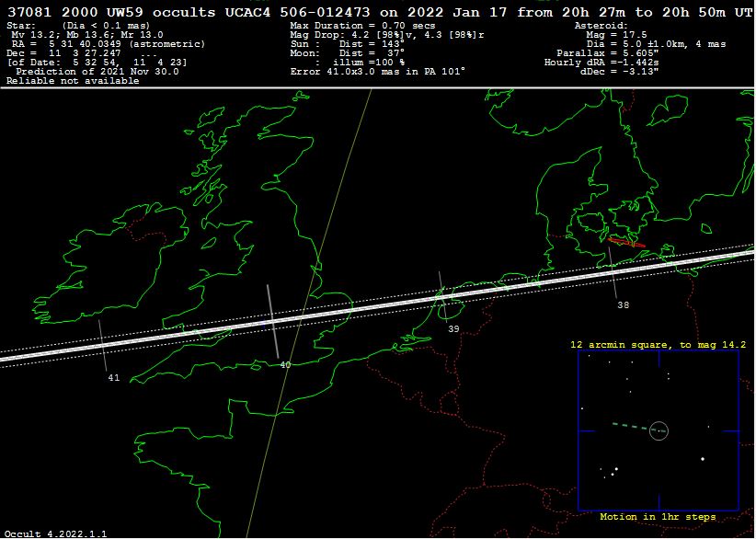Click the time marker labeled 38
The width and height of the screenshot is (756, 539).
click(624, 304)
